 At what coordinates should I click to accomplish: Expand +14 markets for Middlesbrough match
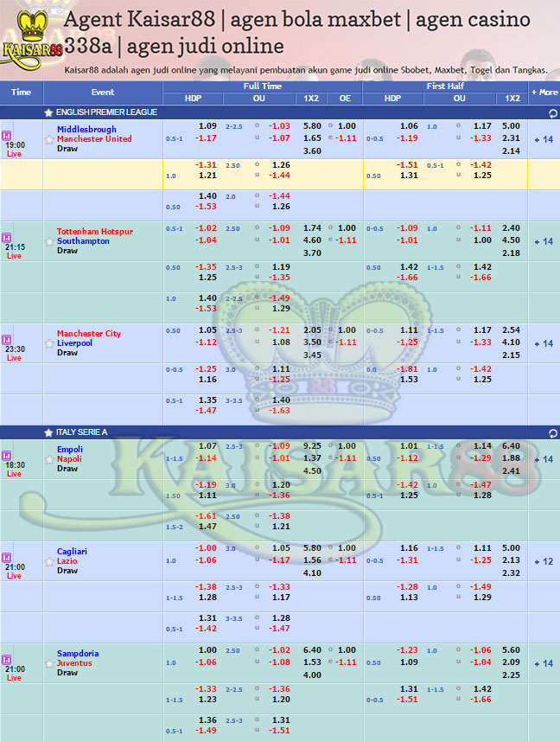[544, 139]
